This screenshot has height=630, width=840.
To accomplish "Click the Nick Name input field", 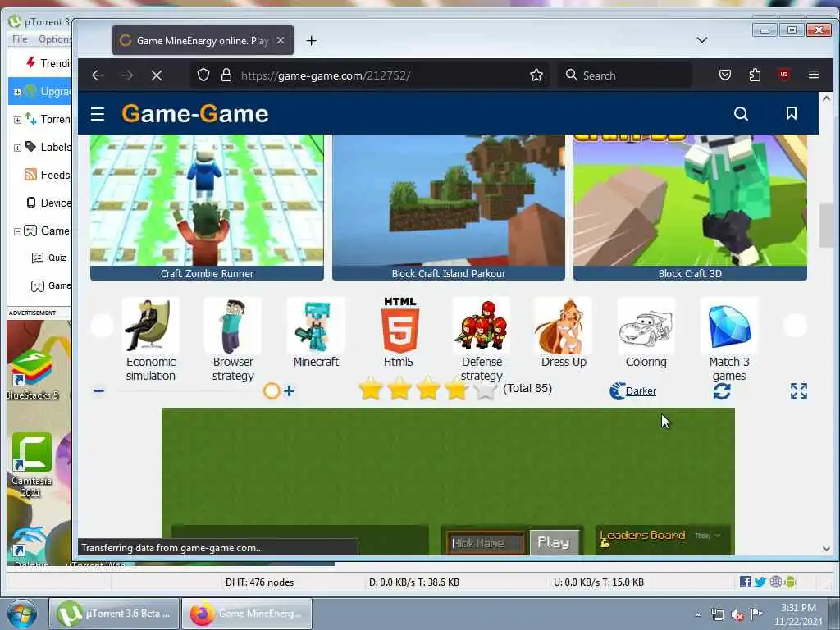I will coord(486,543).
